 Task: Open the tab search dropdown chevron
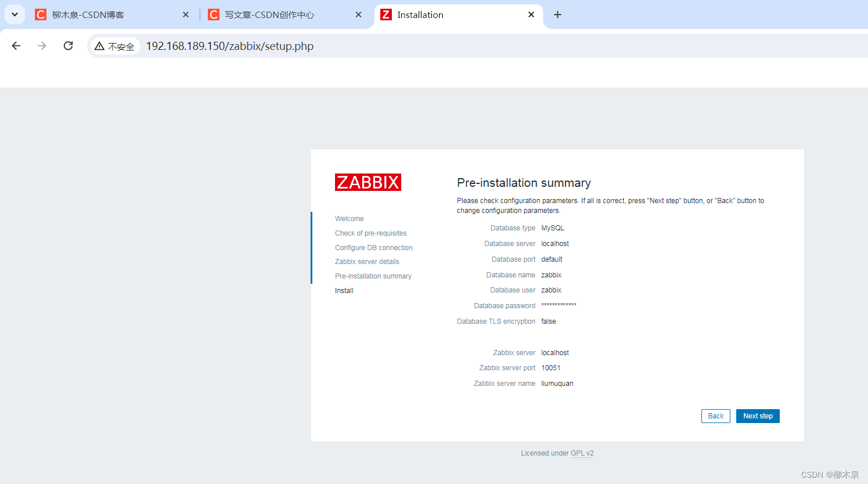(x=15, y=15)
